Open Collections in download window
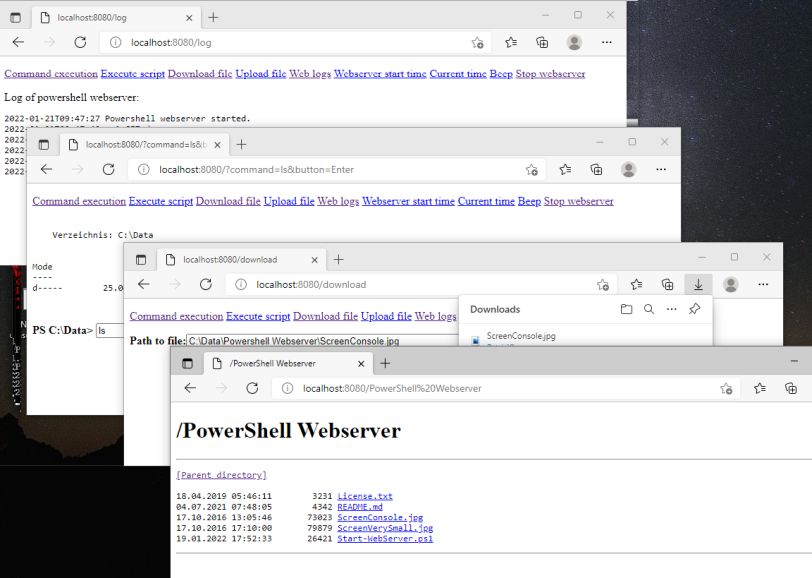The width and height of the screenshot is (812, 578). coord(668,284)
